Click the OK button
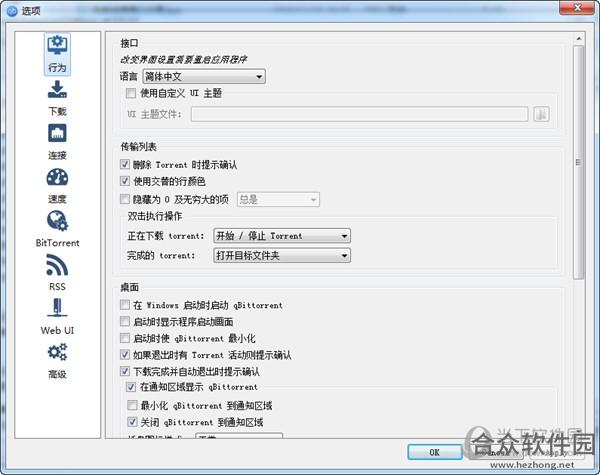Screen dimensions: 600x475 [x=435, y=452]
